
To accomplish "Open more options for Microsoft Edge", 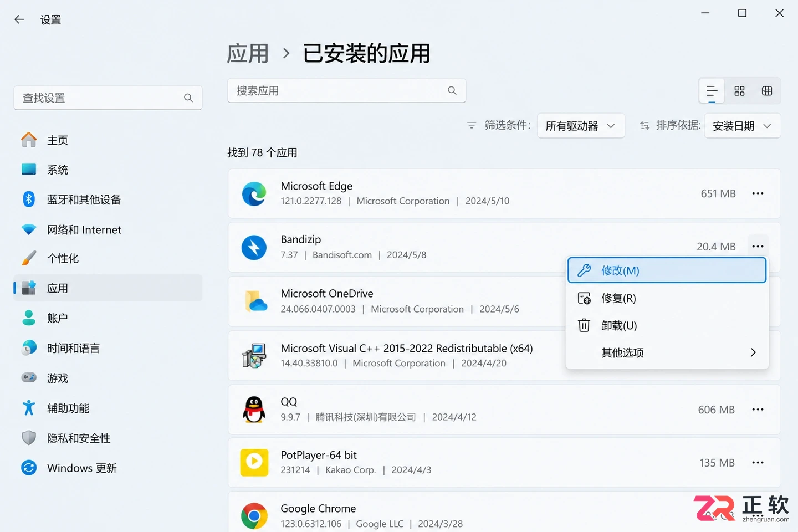I will 758,193.
